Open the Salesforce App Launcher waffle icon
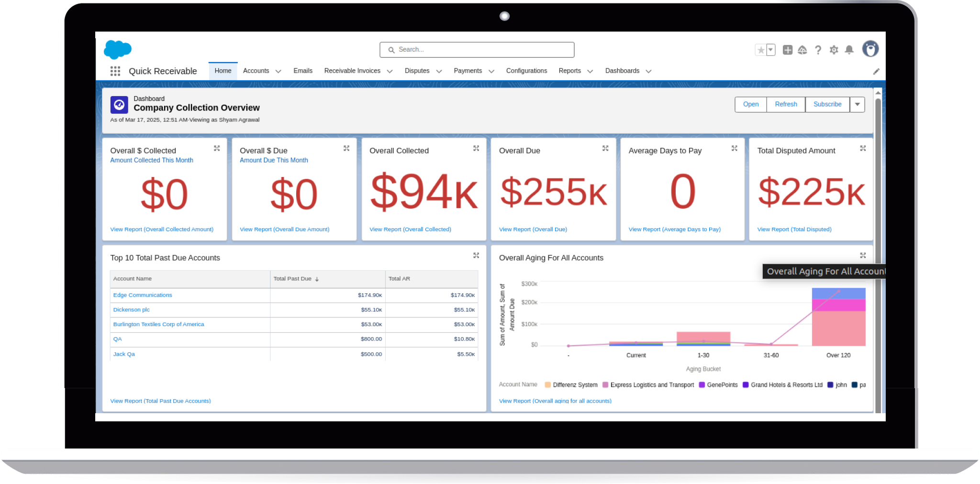980x484 pixels. pos(115,71)
